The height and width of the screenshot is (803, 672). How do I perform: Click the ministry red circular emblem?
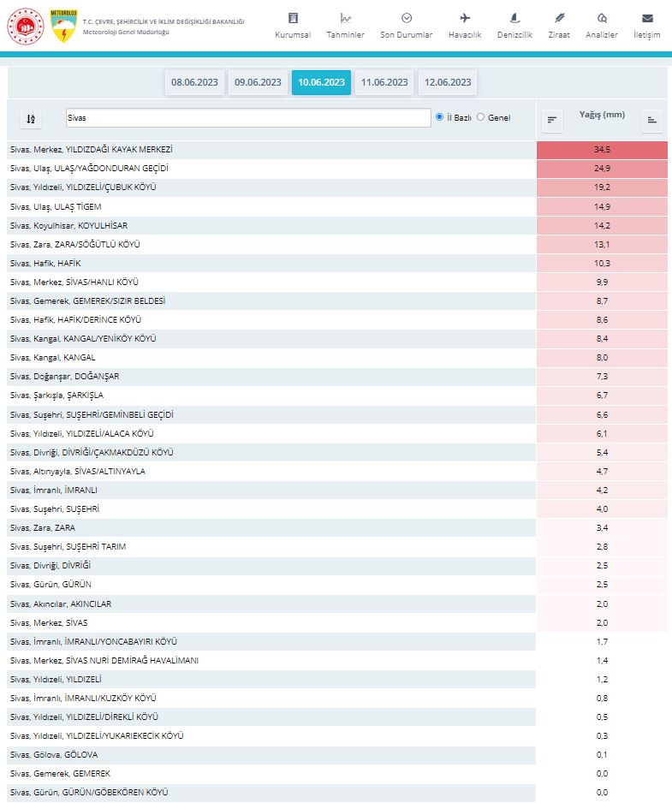(x=26, y=27)
